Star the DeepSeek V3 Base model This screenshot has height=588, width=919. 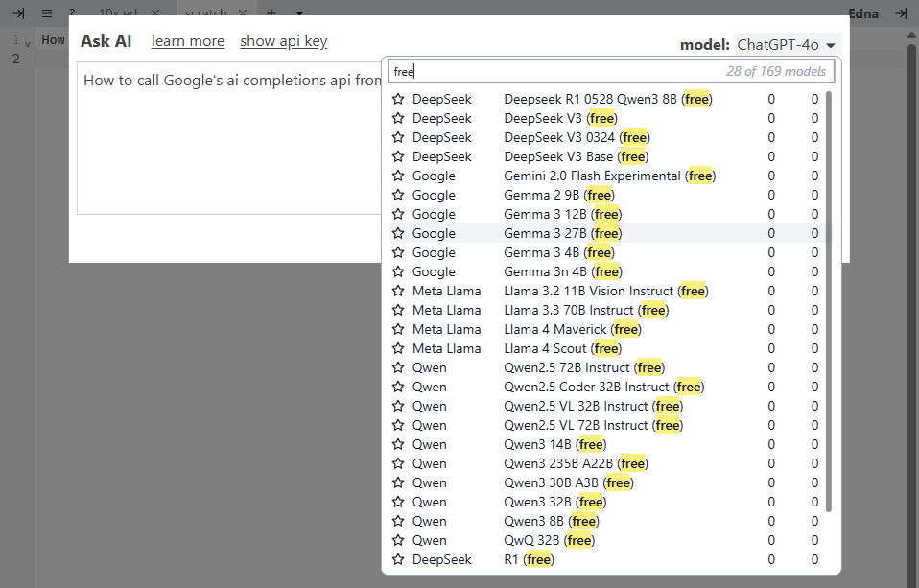pos(398,156)
